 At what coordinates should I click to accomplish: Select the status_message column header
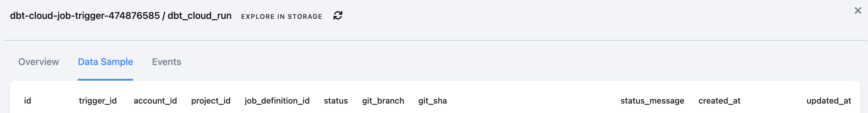point(652,101)
